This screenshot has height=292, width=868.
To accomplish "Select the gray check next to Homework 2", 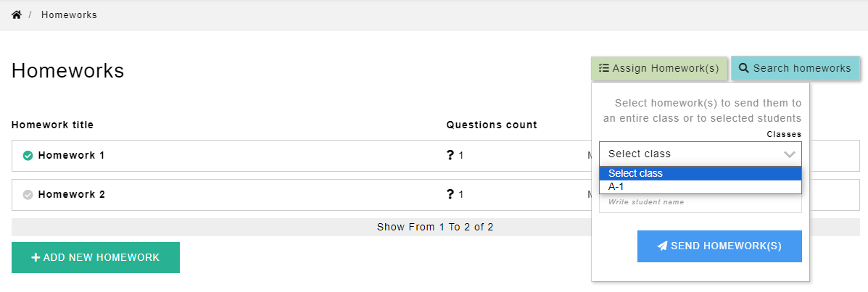I will tap(28, 194).
